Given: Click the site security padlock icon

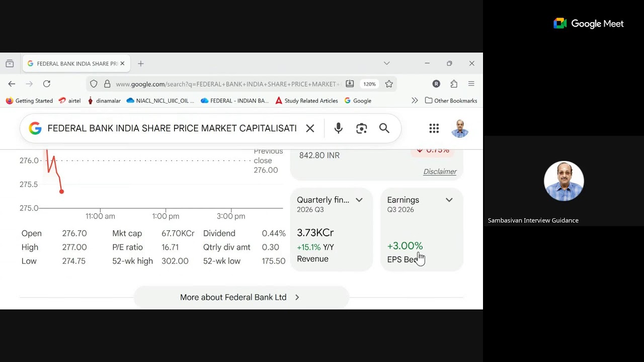Looking at the screenshot, I should [x=107, y=84].
